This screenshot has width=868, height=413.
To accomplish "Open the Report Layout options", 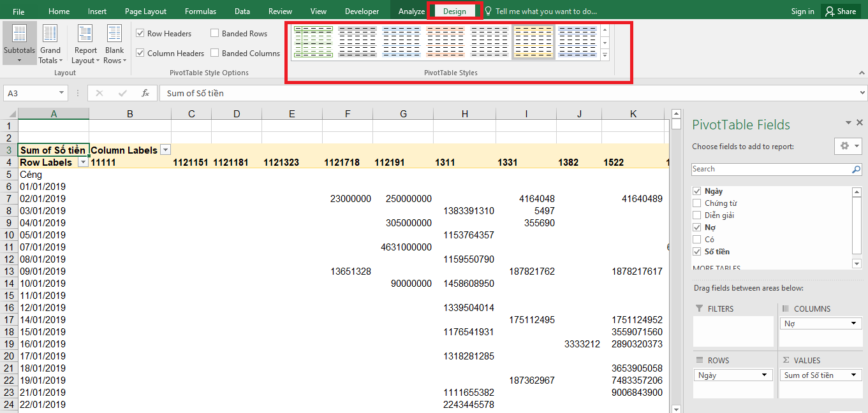I will click(x=85, y=43).
